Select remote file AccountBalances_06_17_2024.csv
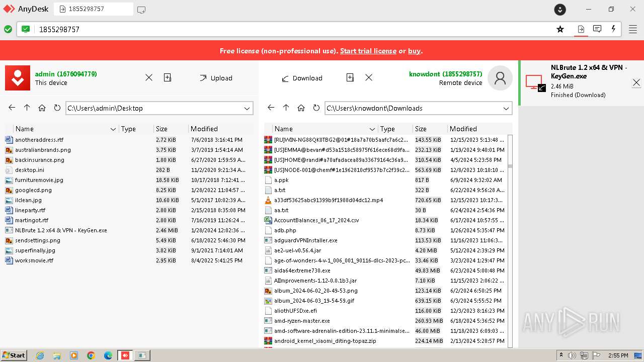Image resolution: width=644 pixels, height=362 pixels. 385,220
